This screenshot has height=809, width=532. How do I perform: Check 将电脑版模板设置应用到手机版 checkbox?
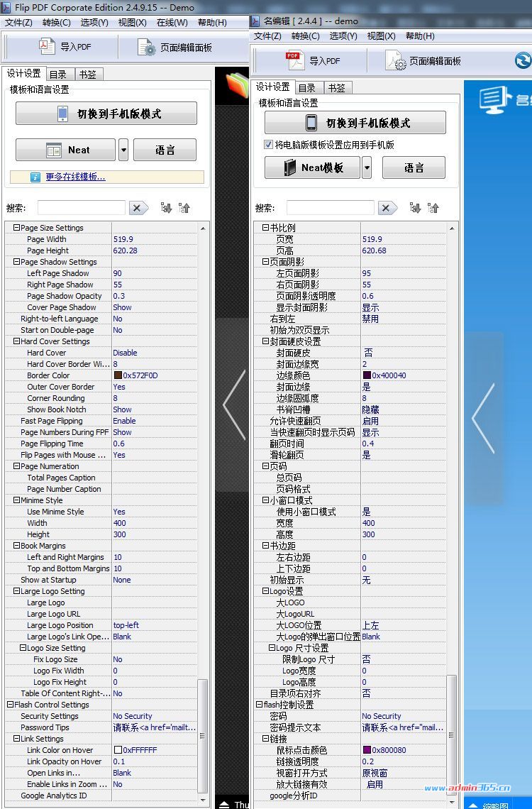click(268, 145)
